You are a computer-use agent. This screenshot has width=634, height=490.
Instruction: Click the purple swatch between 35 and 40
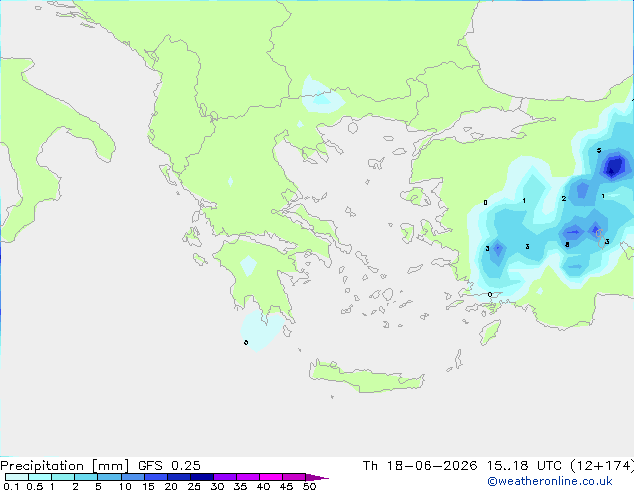tap(247, 477)
